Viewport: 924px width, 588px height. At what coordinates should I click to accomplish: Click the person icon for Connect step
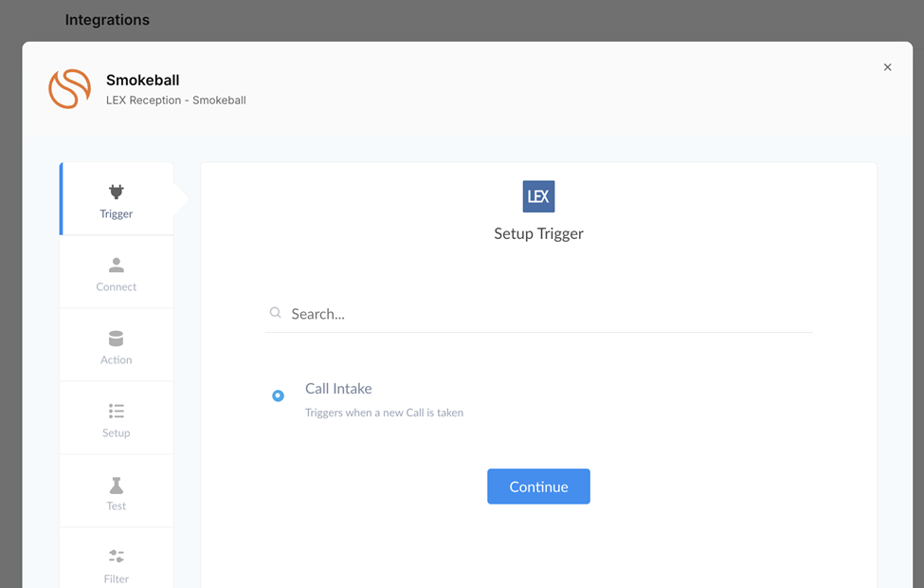coord(117,266)
